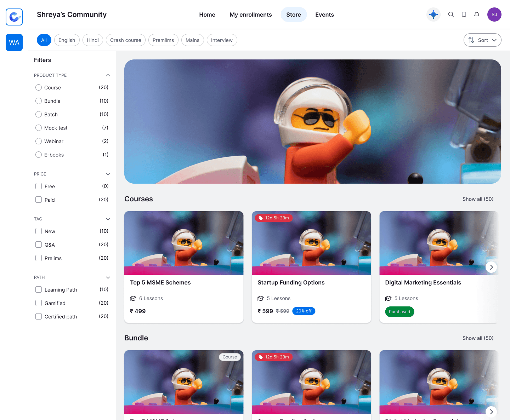
Task: Open My enrollments tab
Action: coord(251,15)
